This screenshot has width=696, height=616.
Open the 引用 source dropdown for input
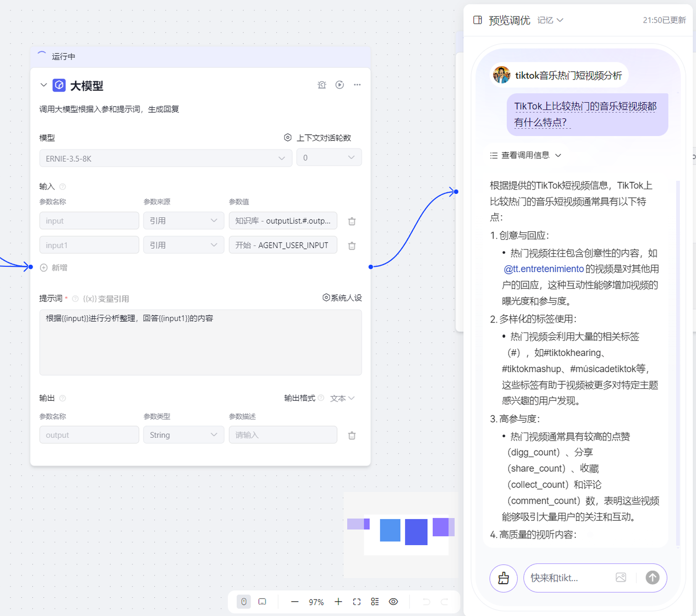184,221
